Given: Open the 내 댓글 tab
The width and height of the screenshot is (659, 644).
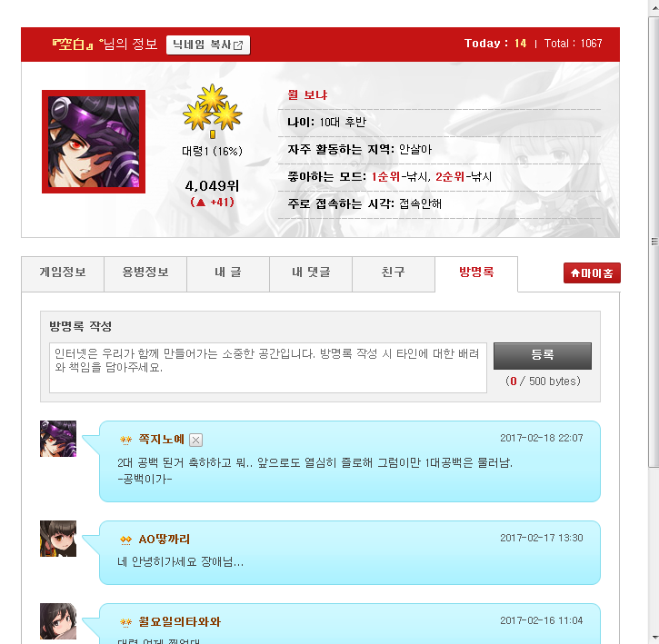Looking at the screenshot, I should point(311,274).
